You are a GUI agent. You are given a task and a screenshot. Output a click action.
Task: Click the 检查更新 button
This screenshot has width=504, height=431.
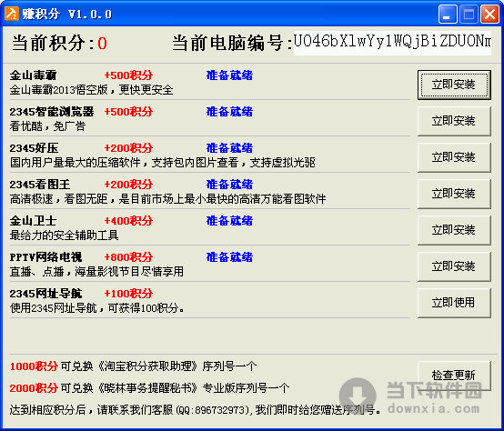coord(454,376)
